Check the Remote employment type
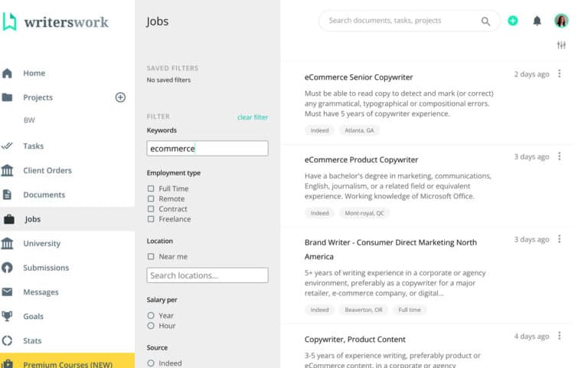 151,199
